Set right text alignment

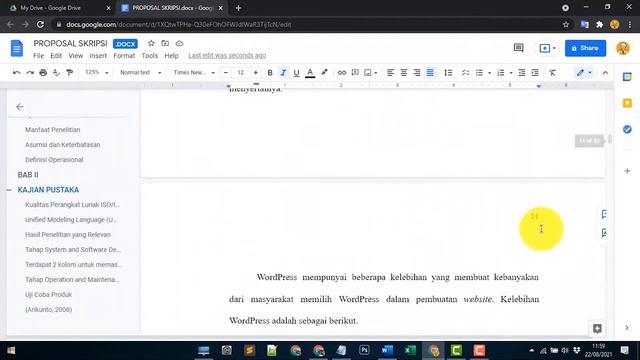pyautogui.click(x=417, y=73)
